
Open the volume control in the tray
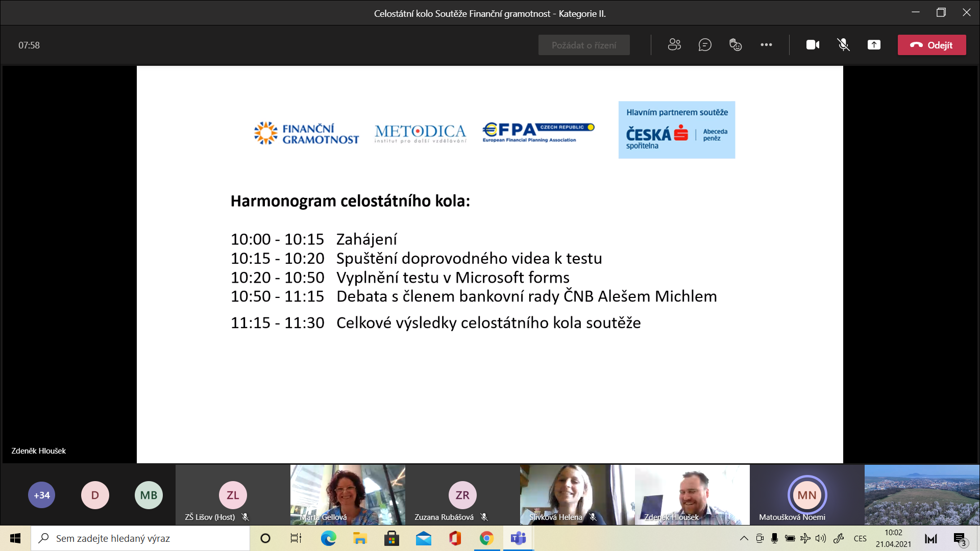[821, 538]
